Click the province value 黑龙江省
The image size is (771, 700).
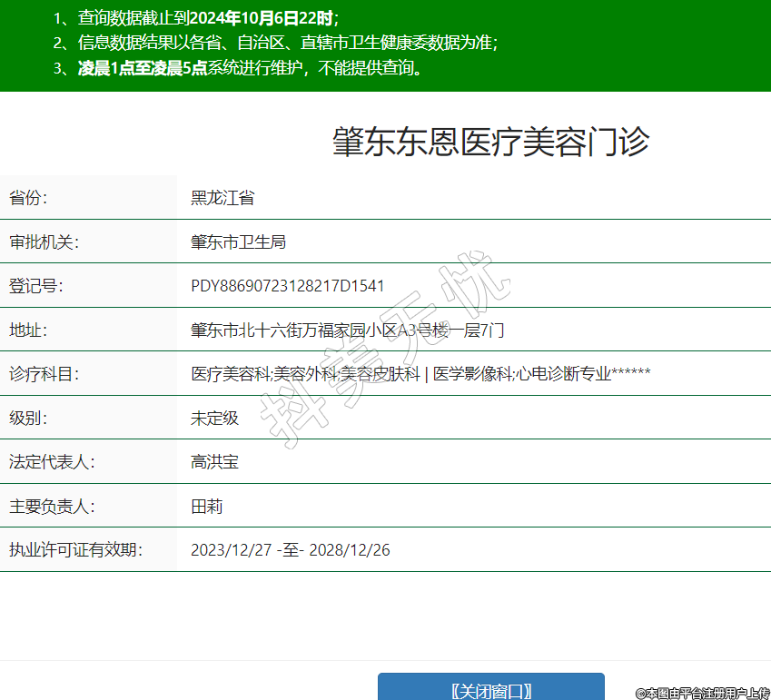pyautogui.click(x=222, y=198)
